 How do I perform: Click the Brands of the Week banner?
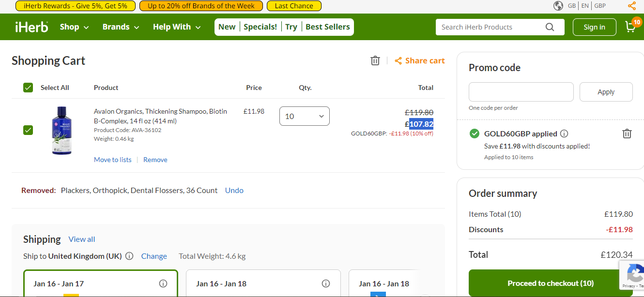pos(201,6)
